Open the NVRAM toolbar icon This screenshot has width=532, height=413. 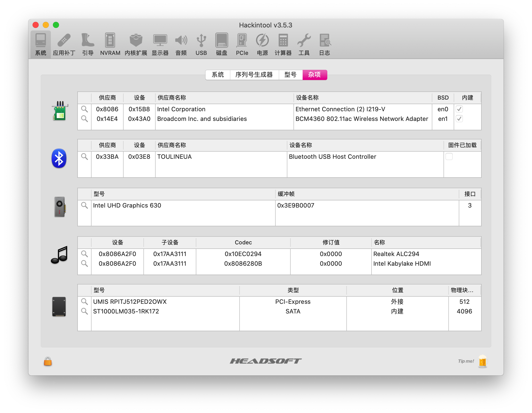click(x=110, y=44)
